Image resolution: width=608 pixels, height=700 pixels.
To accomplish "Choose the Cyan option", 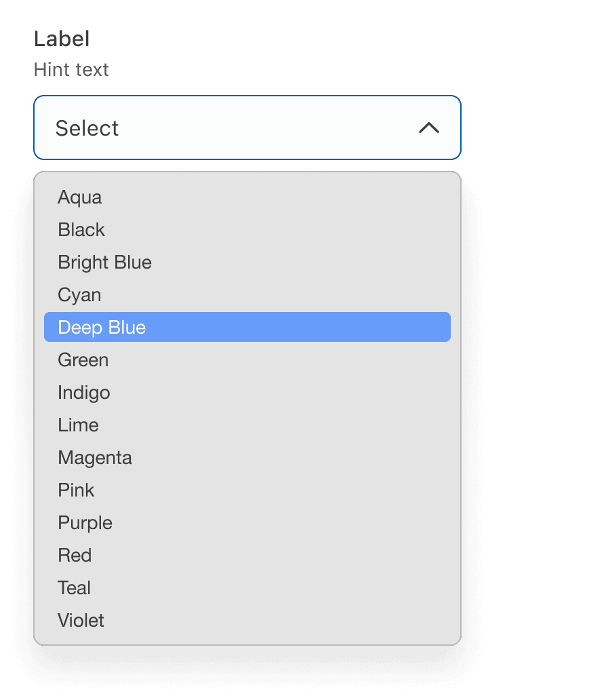I will [79, 295].
